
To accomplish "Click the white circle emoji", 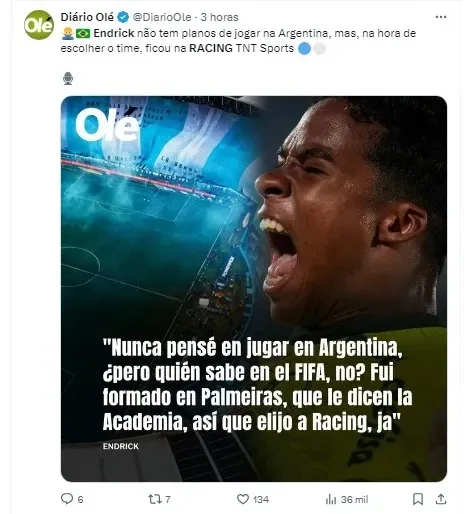I will (x=319, y=49).
